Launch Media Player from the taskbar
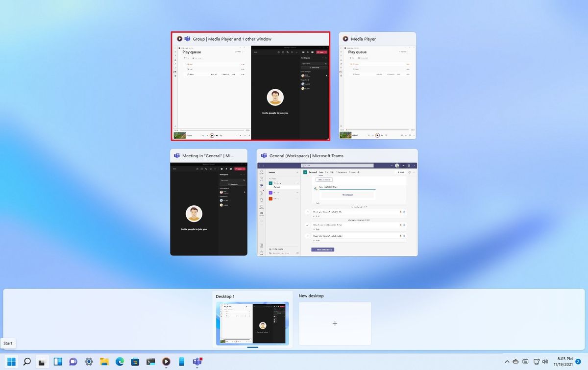Viewport: 588px width, 370px height. click(166, 362)
